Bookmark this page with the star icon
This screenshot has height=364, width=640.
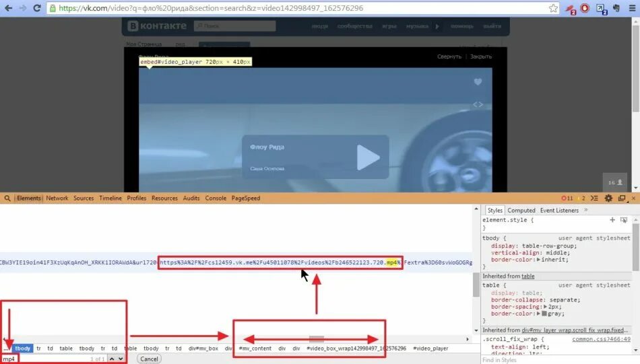point(554,8)
